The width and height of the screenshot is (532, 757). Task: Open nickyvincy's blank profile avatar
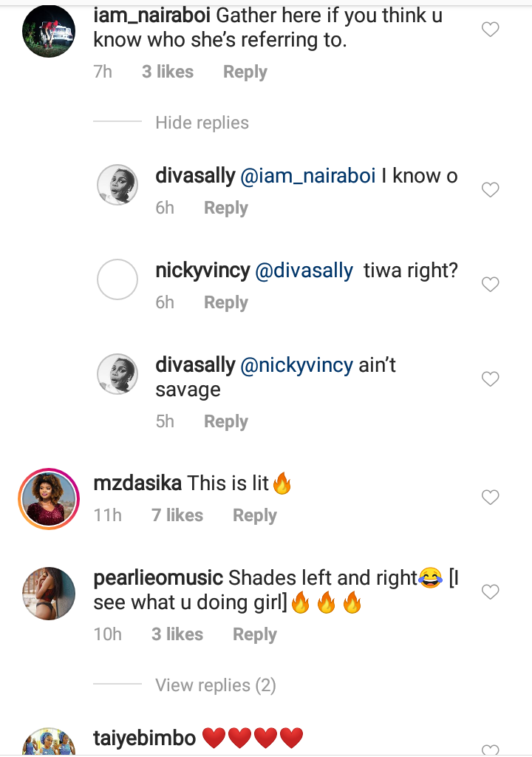click(117, 279)
